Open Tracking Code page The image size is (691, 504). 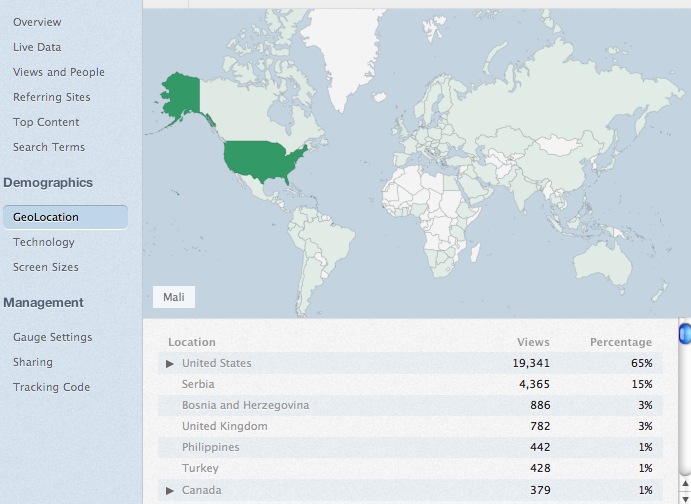51,387
